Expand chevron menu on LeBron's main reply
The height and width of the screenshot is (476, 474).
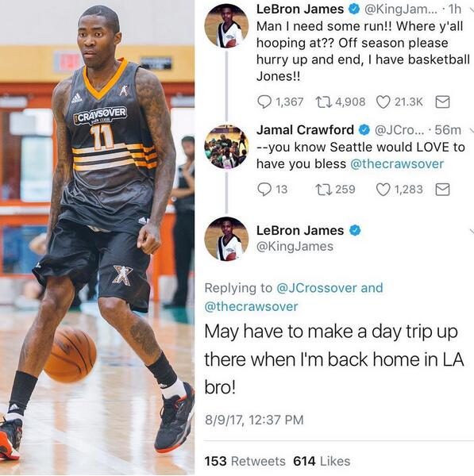[472, 232]
